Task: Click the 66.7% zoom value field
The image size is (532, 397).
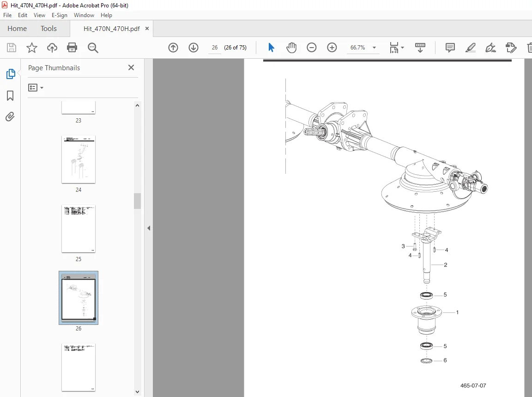Action: pyautogui.click(x=357, y=48)
